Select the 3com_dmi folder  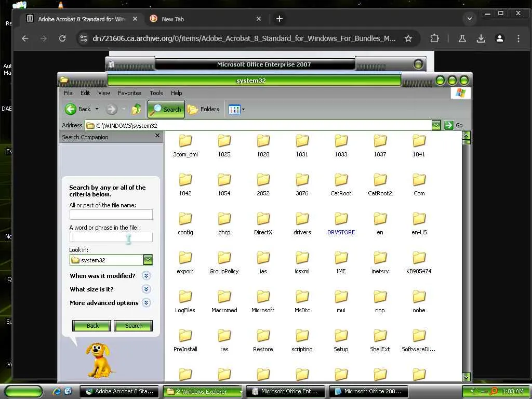coord(185,146)
